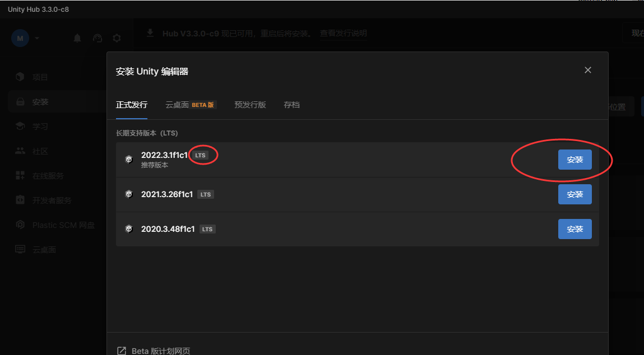The height and width of the screenshot is (355, 644).
Task: Open 云桌面 in the sidebar
Action: point(44,250)
